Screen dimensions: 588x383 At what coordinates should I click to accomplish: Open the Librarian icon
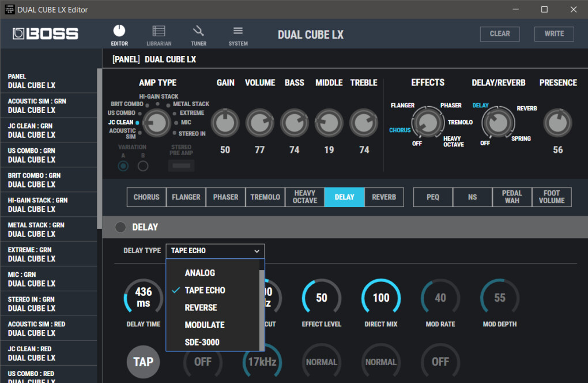click(x=159, y=35)
